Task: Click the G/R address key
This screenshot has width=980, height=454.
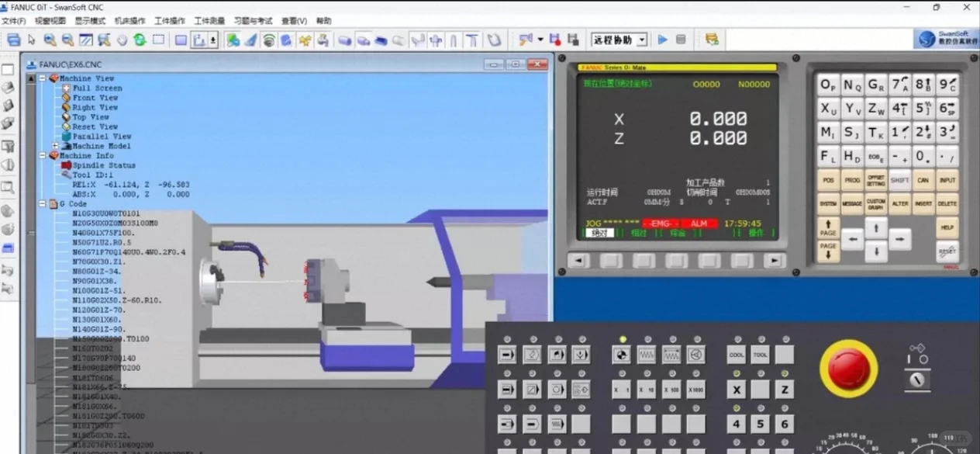Action: tap(876, 85)
